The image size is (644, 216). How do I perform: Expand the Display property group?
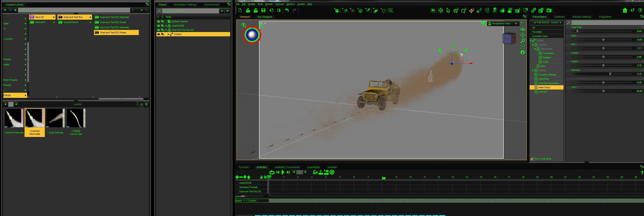pyautogui.click(x=533, y=70)
